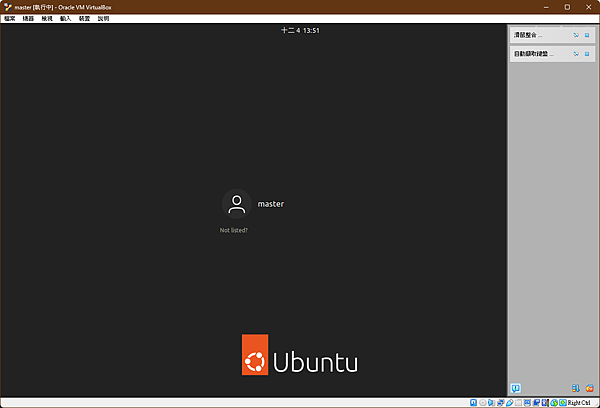Dismiss the mouse integration notification

coord(587,35)
